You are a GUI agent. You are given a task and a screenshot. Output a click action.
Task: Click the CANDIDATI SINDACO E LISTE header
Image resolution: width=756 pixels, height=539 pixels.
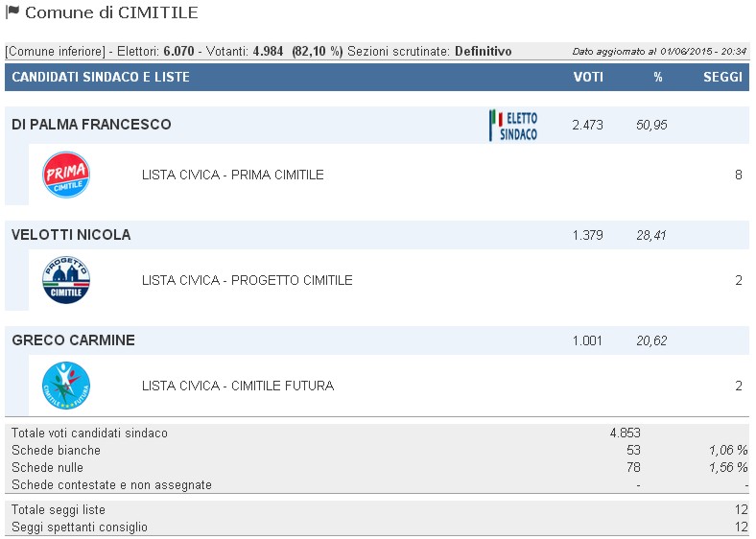(x=101, y=77)
